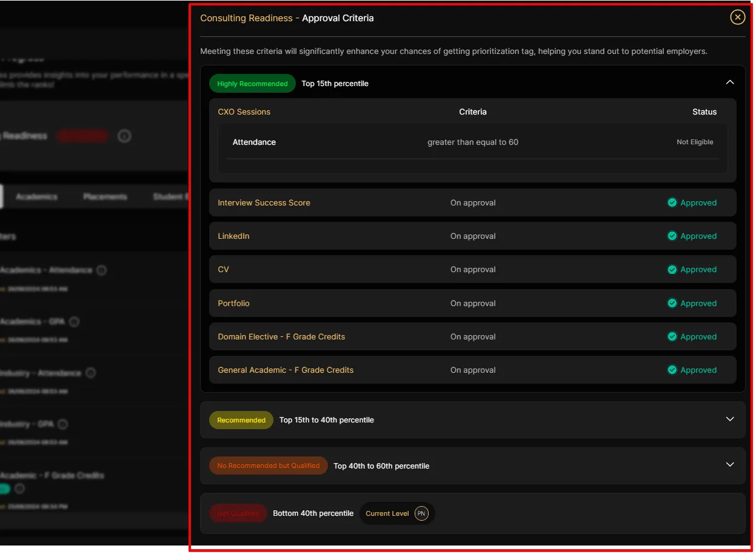
Task: Switch to the Placements tab
Action: pos(105,197)
